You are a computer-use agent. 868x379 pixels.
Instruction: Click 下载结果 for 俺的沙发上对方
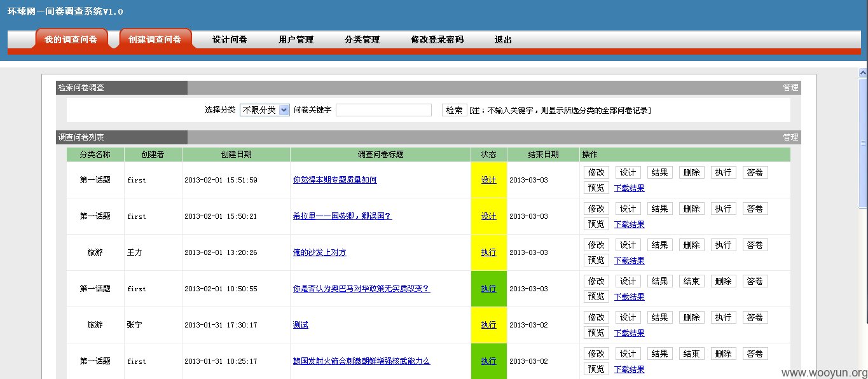(x=629, y=261)
